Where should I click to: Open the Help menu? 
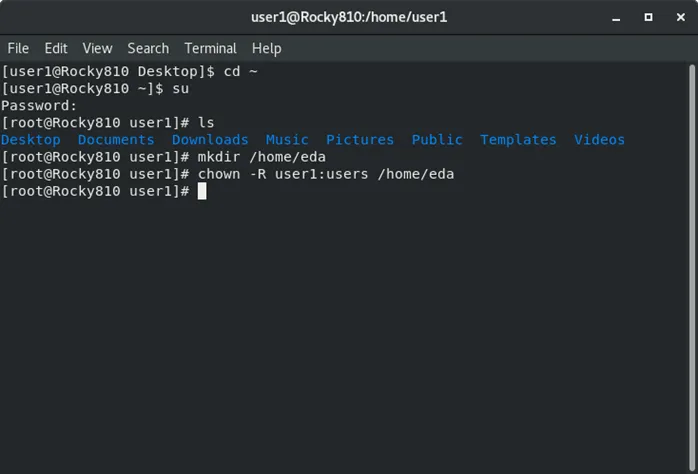(266, 48)
